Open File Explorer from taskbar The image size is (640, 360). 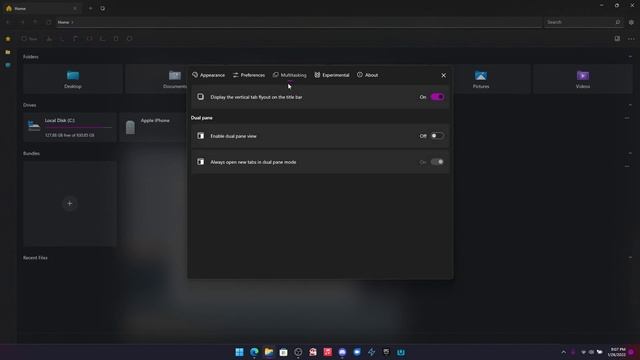(x=269, y=352)
